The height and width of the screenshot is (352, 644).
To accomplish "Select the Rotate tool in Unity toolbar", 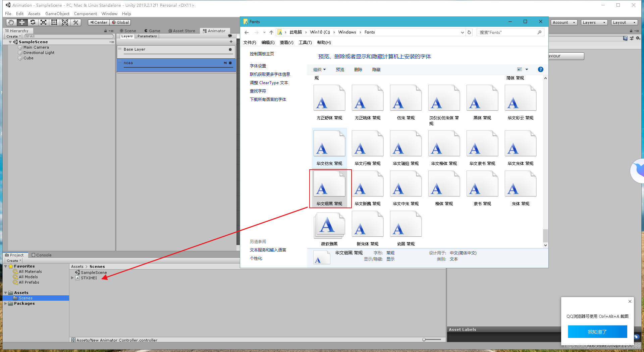I will tap(33, 22).
